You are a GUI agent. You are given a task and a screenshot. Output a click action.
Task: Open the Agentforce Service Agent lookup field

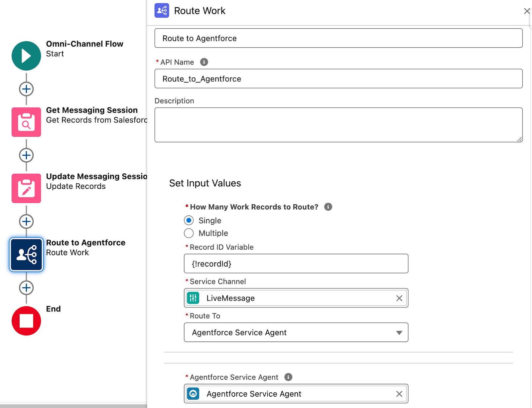[x=293, y=394]
